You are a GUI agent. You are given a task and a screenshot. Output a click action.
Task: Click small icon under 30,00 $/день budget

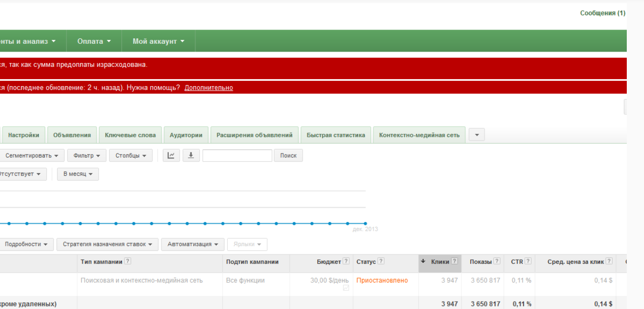click(346, 288)
